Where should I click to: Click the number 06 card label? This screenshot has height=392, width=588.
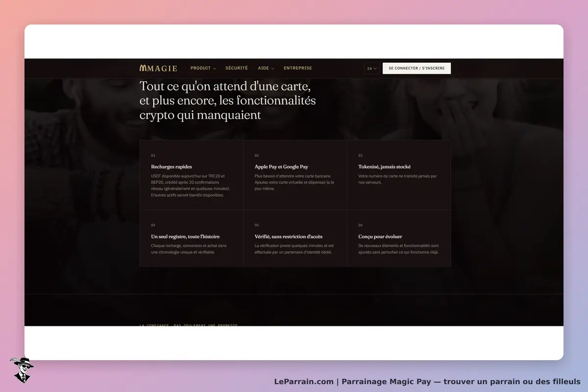coord(360,225)
